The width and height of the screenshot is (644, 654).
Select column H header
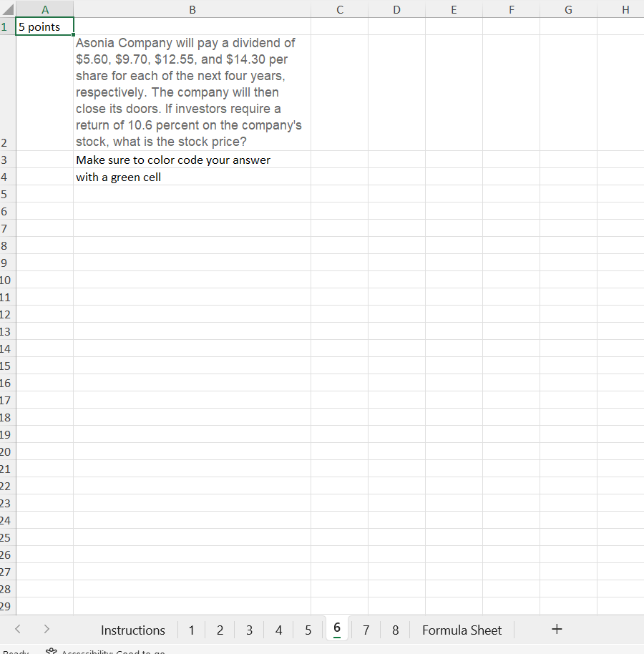[621, 9]
